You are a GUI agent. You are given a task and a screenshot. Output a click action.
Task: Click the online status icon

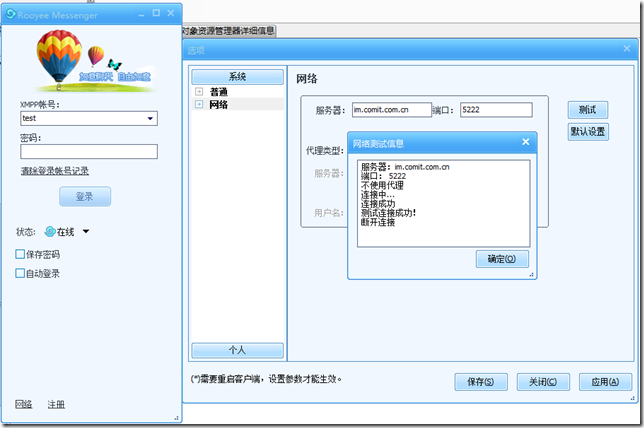[50, 232]
